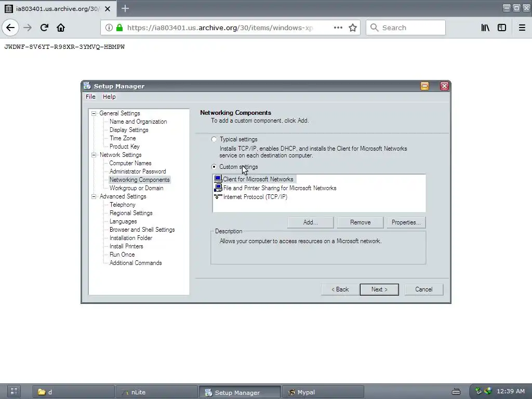This screenshot has height=399, width=532.
Task: Open the Help menu
Action: coord(109,97)
